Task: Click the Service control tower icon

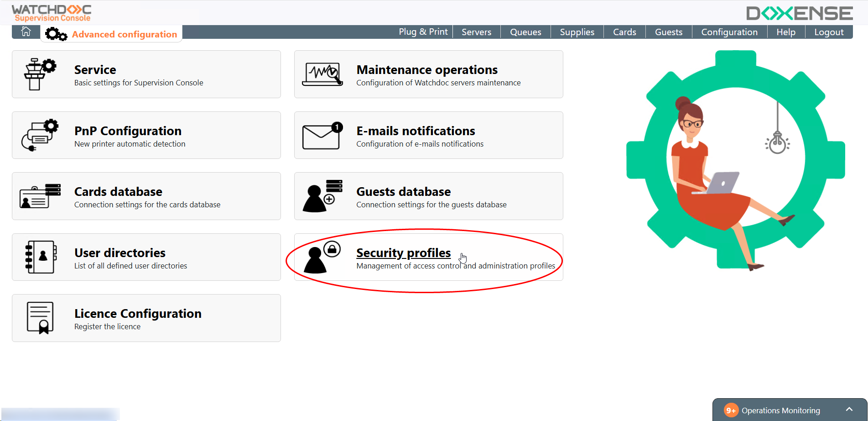Action: 40,74
